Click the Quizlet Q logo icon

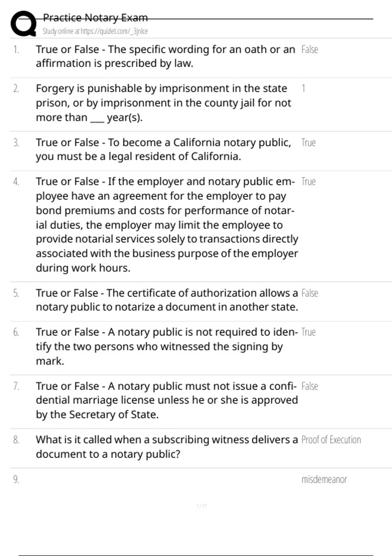(x=24, y=24)
